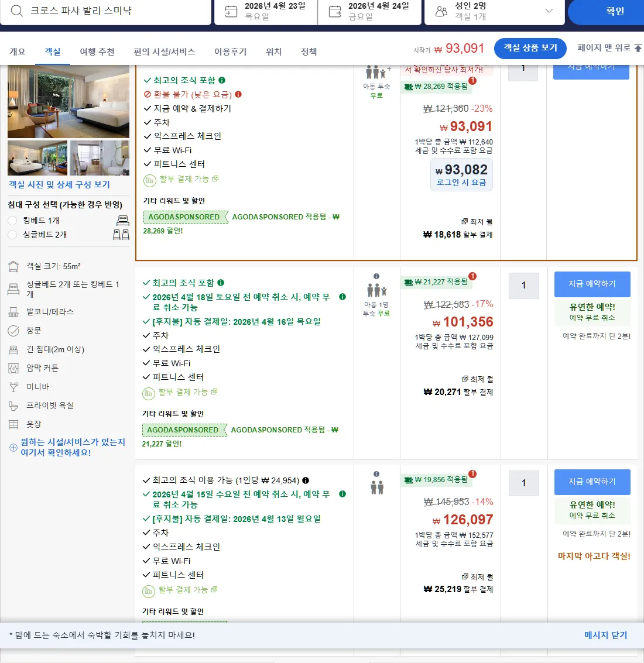The width and height of the screenshot is (644, 663).
Task: Click the 객실 상품 보기 button
Action: pos(530,48)
